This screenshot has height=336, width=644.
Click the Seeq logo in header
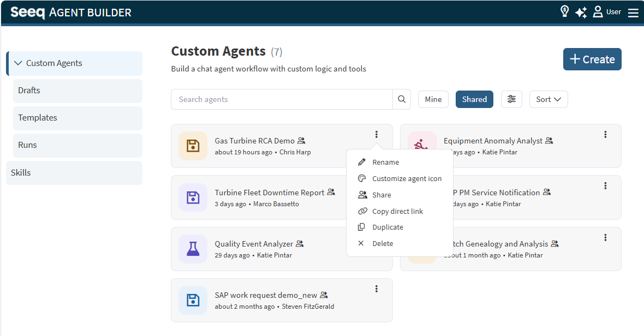tap(27, 13)
